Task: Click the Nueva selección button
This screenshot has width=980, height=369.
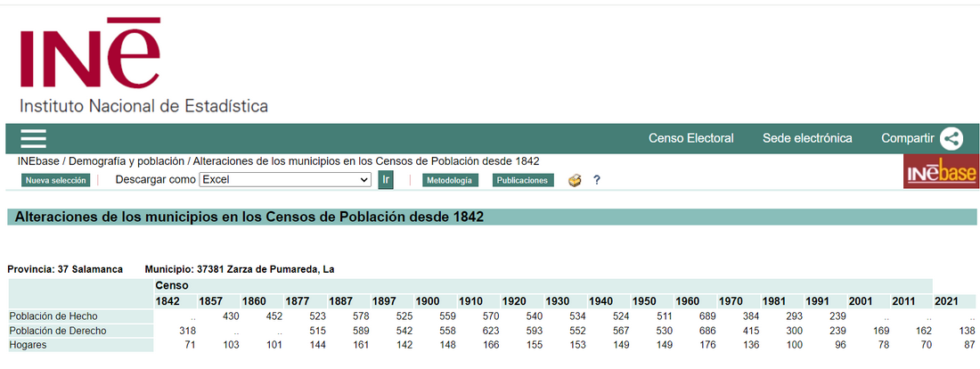Action: tap(56, 180)
